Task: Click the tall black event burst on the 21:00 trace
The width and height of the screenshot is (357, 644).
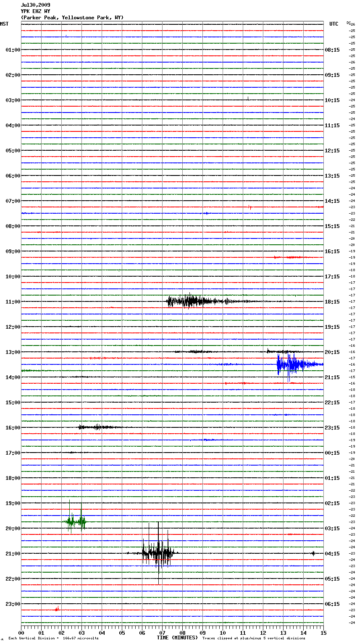Action: tap(157, 553)
